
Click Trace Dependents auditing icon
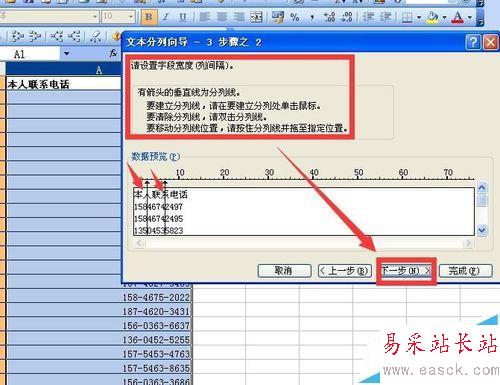(56, 36)
